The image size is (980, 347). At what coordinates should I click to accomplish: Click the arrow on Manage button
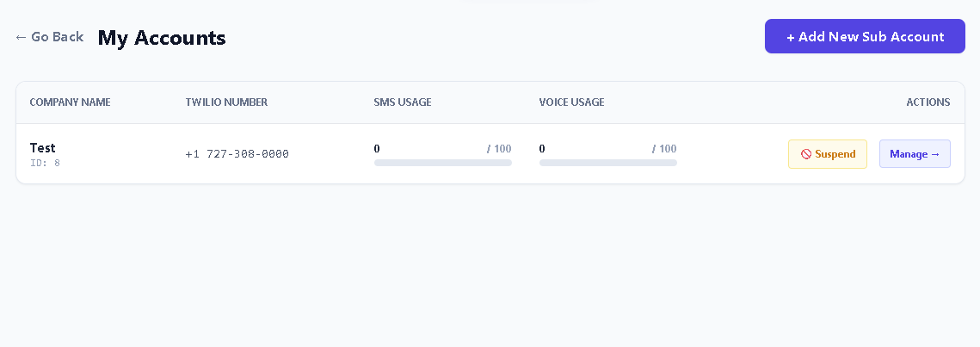(x=935, y=154)
